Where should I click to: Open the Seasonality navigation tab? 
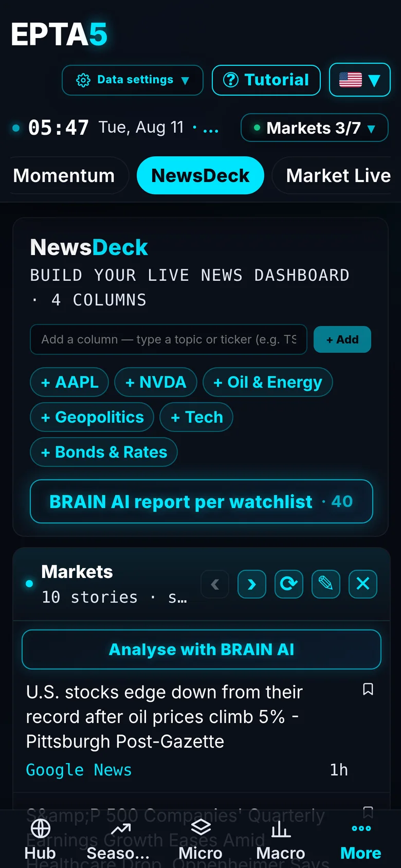[x=118, y=840]
